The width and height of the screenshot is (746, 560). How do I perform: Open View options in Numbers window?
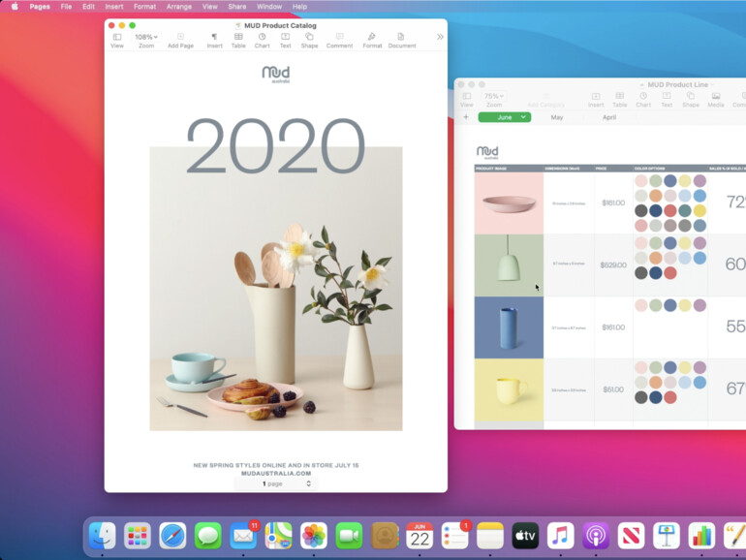467,100
